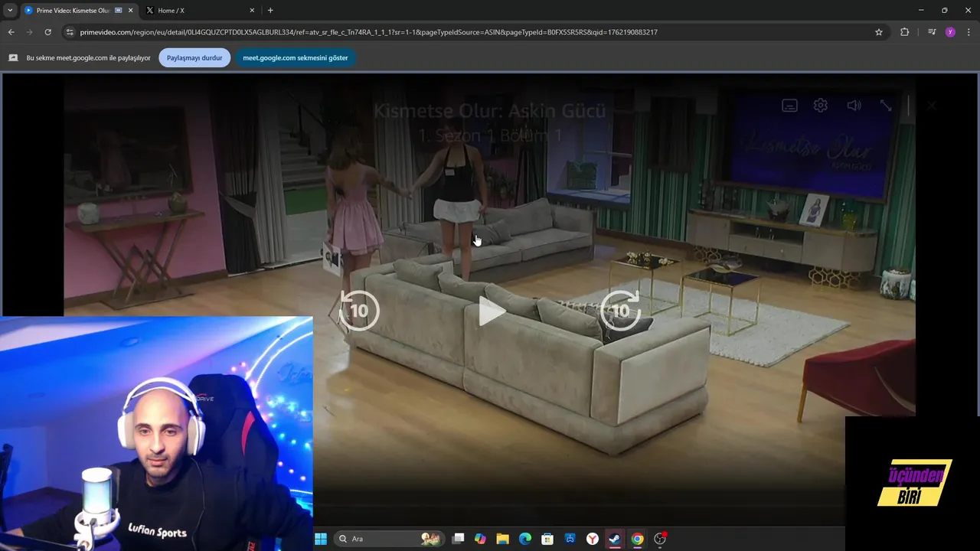Enter fullscreen mode in the player

click(x=886, y=106)
